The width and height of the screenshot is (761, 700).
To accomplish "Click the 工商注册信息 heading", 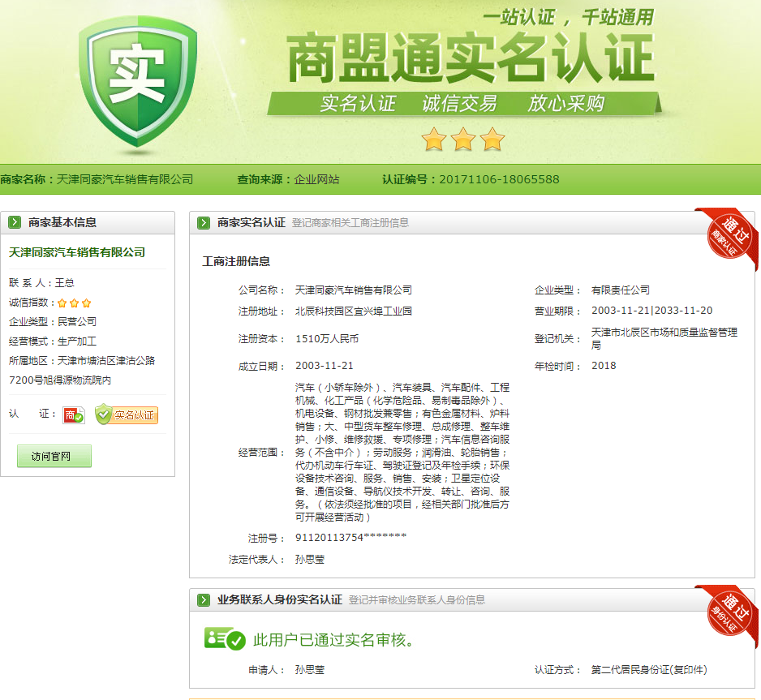I will (236, 261).
